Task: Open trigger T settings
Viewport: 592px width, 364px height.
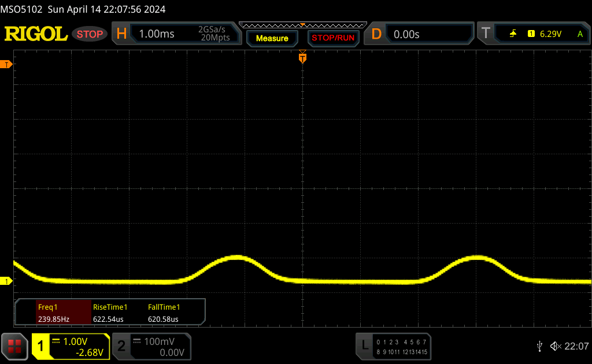Action: coord(486,33)
